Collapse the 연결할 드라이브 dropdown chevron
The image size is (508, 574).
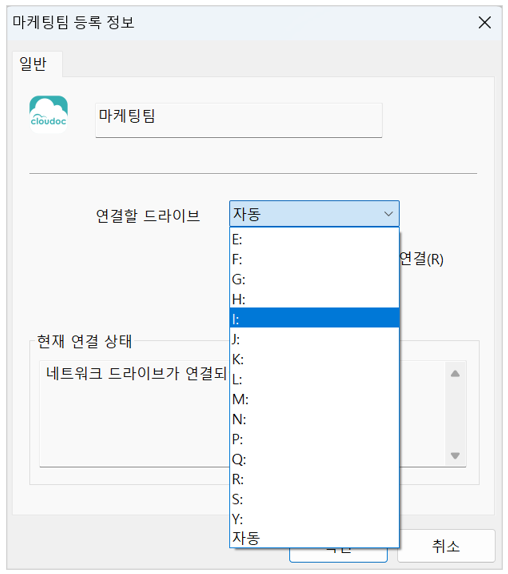[388, 214]
